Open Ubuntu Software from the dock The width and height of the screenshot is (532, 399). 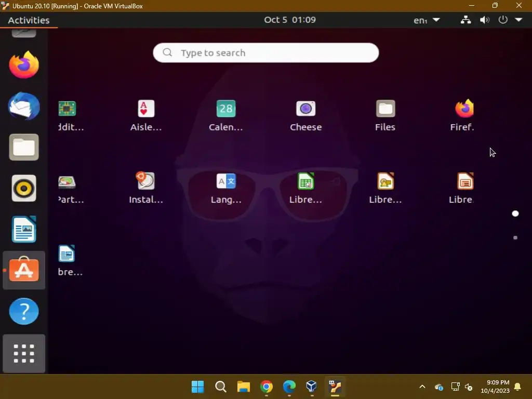pos(24,270)
